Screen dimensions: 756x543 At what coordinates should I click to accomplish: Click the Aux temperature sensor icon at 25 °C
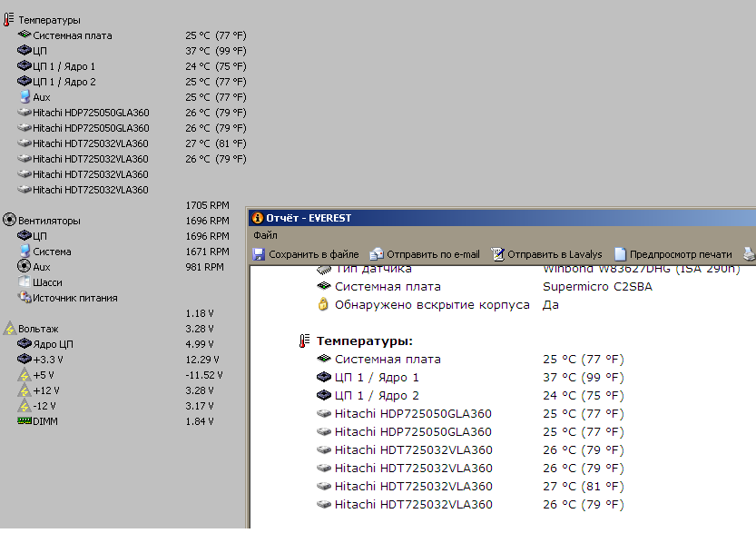(x=25, y=97)
